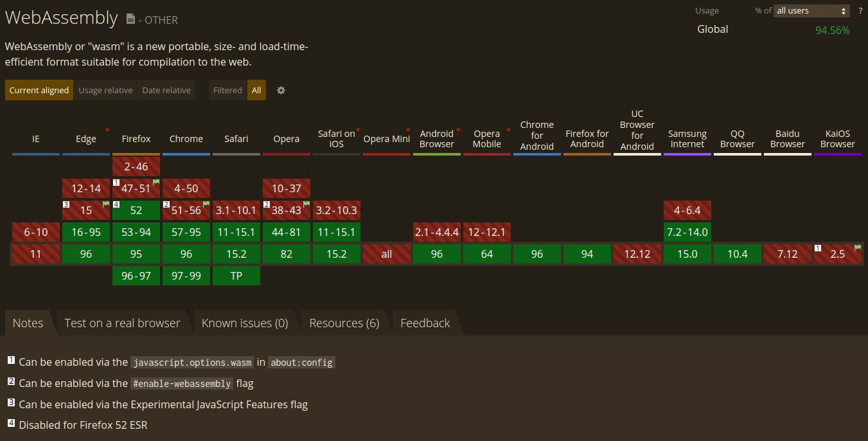Screen dimensions: 868x441
Task: Click the UC Browser 12.12 cell
Action: tap(637, 254)
